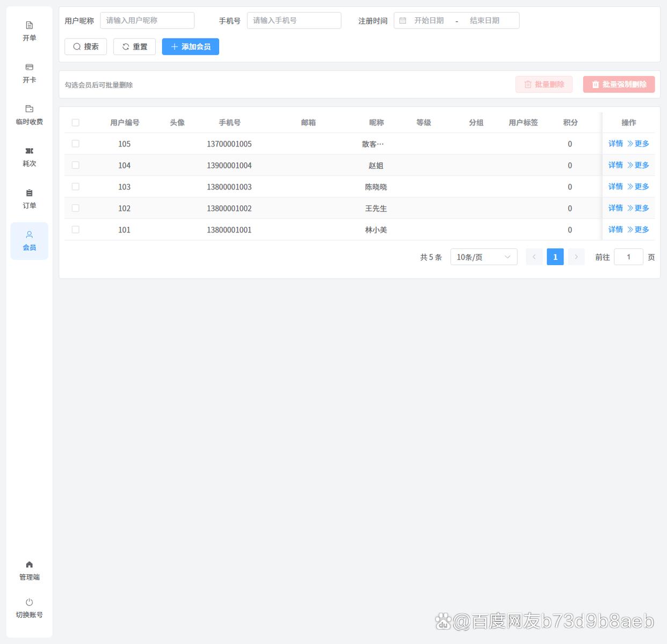Toggle select-all checkbox in table header
This screenshot has width=667, height=644.
point(75,122)
